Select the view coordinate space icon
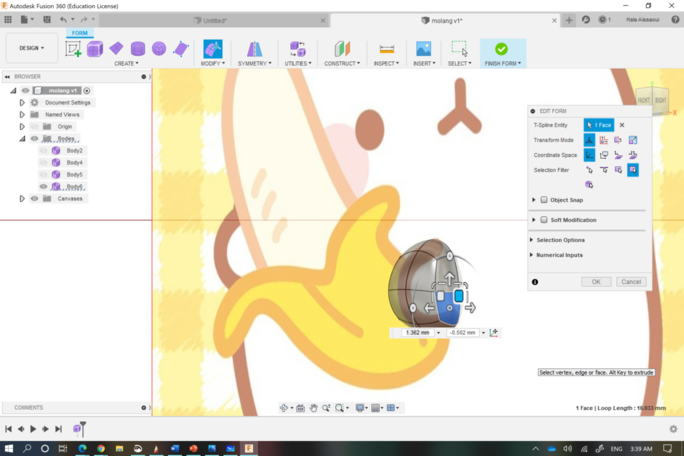 [x=604, y=155]
